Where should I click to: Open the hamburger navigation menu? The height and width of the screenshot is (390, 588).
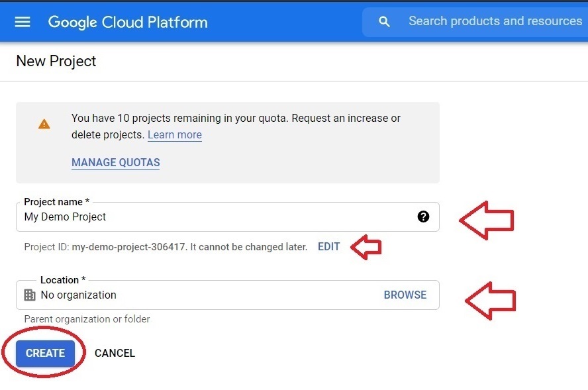[x=22, y=22]
